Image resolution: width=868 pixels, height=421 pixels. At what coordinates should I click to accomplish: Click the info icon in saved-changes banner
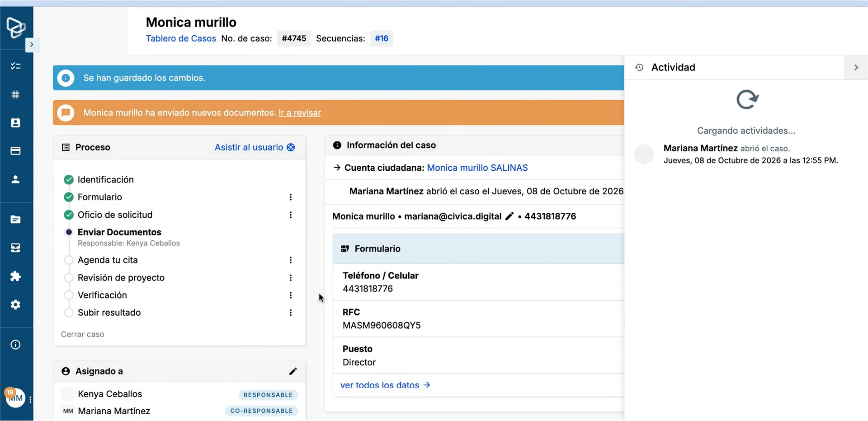(x=66, y=78)
